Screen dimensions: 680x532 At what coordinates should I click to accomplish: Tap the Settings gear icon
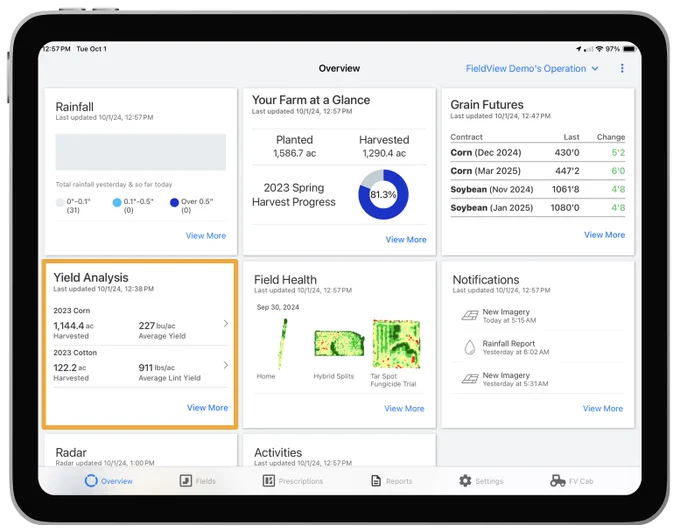465,481
